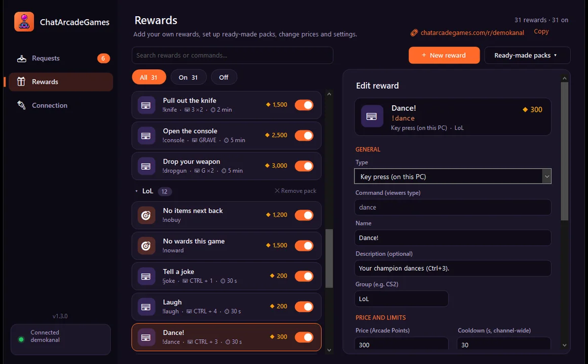
Task: Click the ChatArcadeGames joystick logo
Action: (24, 22)
